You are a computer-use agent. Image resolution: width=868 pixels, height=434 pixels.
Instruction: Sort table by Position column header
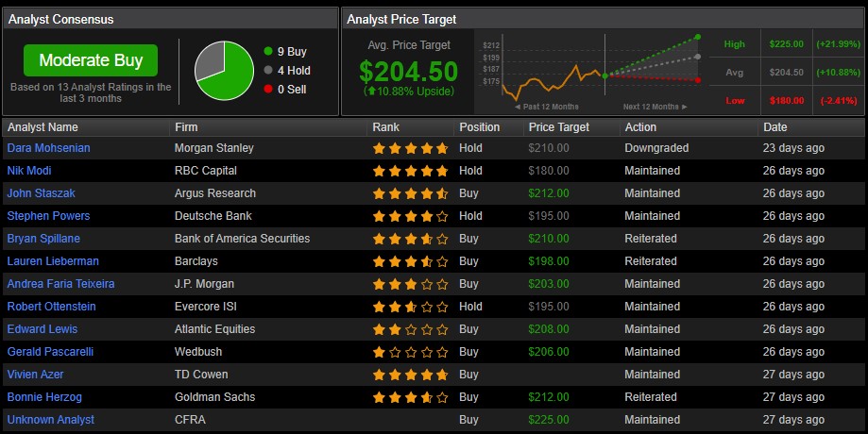[480, 127]
